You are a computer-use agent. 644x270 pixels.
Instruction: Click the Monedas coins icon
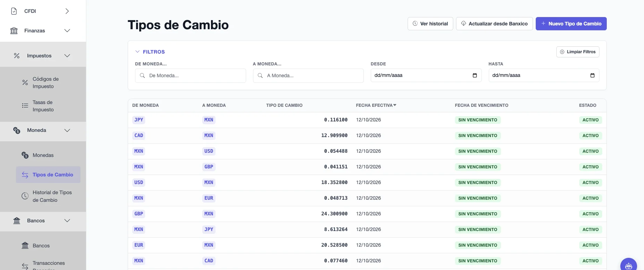pyautogui.click(x=25, y=155)
